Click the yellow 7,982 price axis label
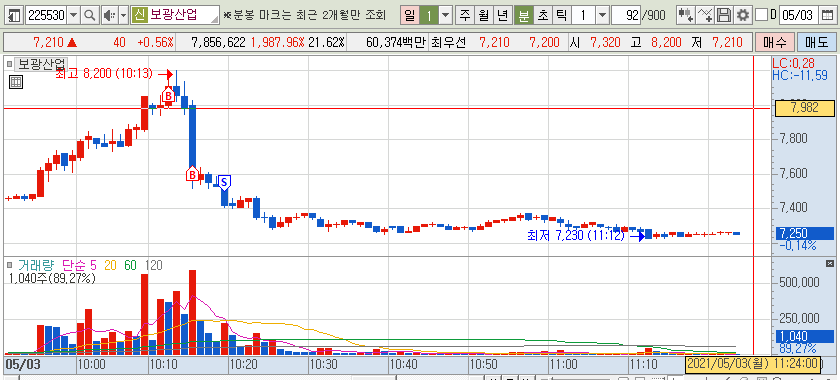The width and height of the screenshot is (840, 380). (x=805, y=108)
